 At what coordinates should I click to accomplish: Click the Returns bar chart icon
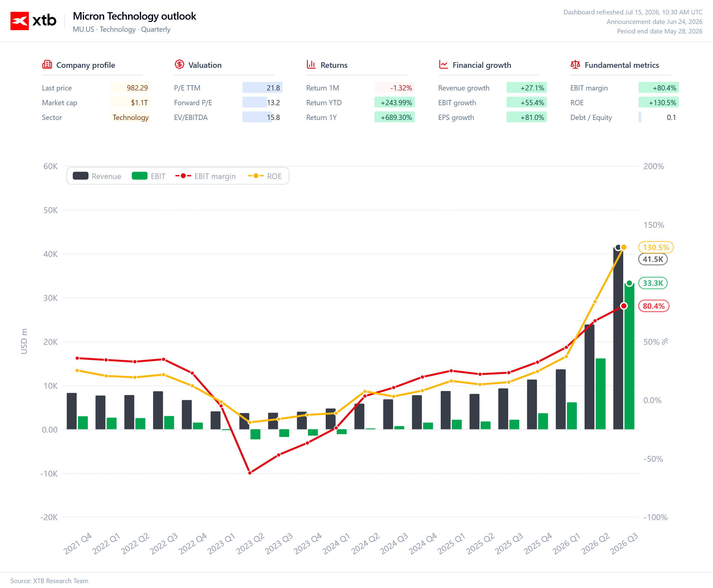point(311,64)
